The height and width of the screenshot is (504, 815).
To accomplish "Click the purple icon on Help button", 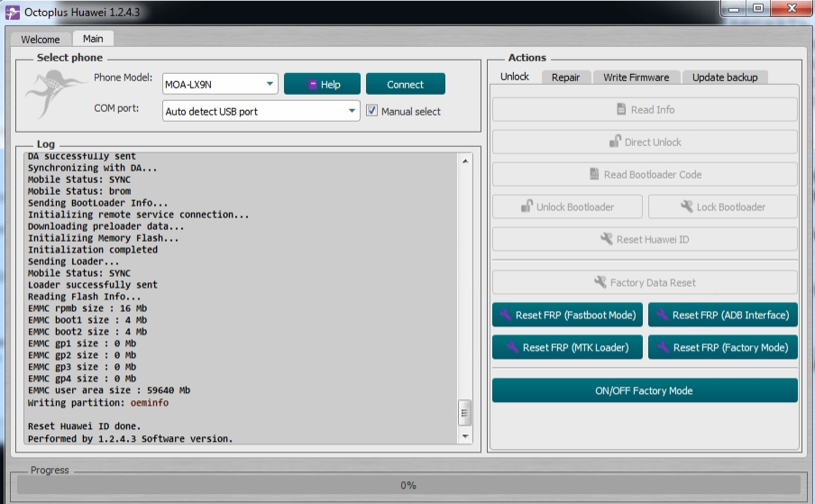I will click(x=312, y=84).
